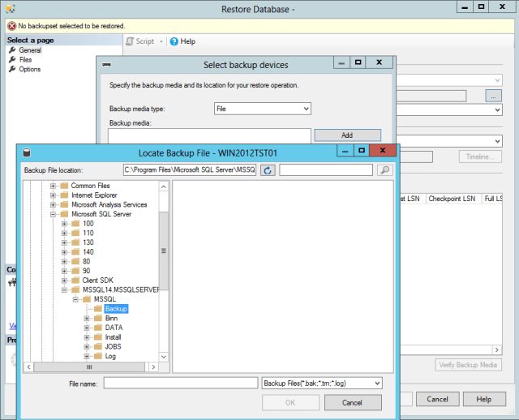Click the Script toolbar icon

pos(130,41)
